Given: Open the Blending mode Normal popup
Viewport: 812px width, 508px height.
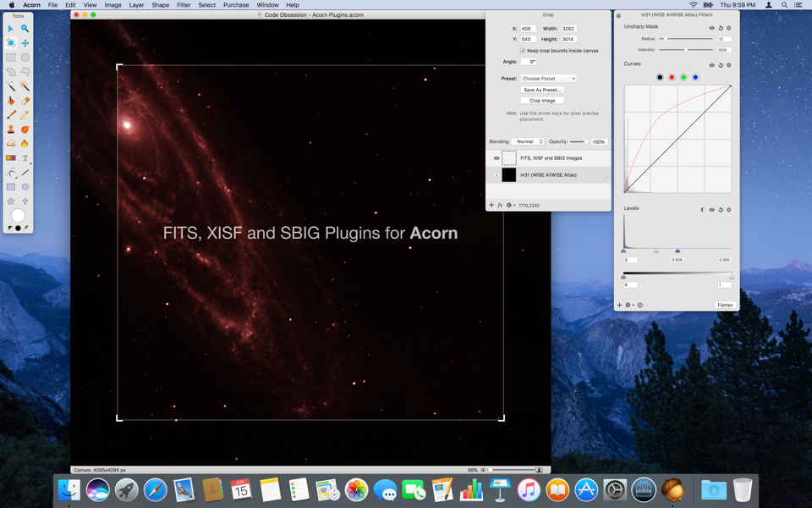Looking at the screenshot, I should [527, 141].
